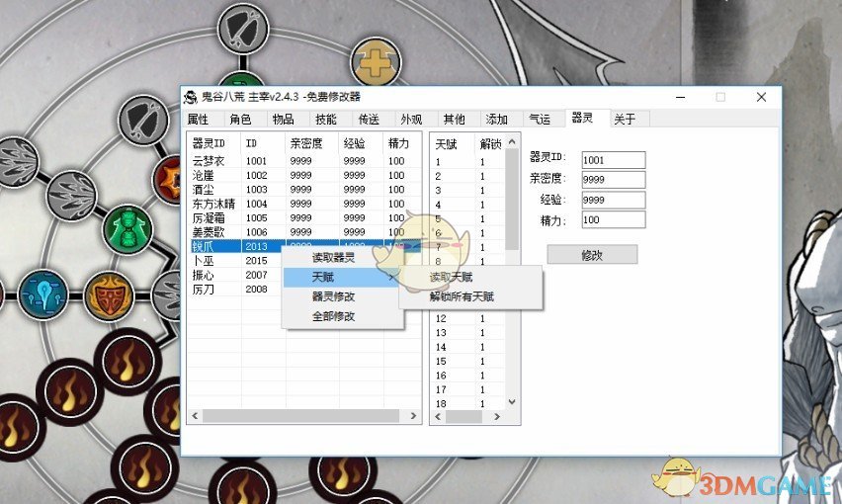Click the topmost grey skill node in game
The image size is (842, 504).
[243, 28]
